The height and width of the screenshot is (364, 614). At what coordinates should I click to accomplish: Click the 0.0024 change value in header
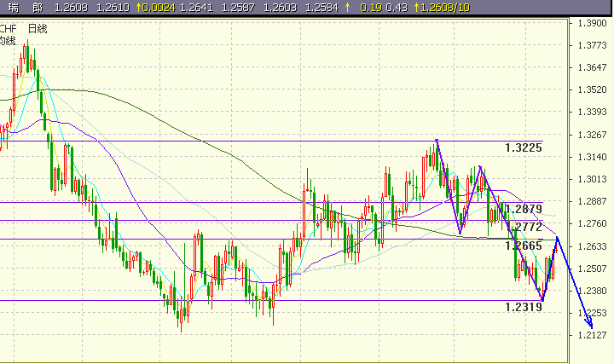pyautogui.click(x=159, y=8)
